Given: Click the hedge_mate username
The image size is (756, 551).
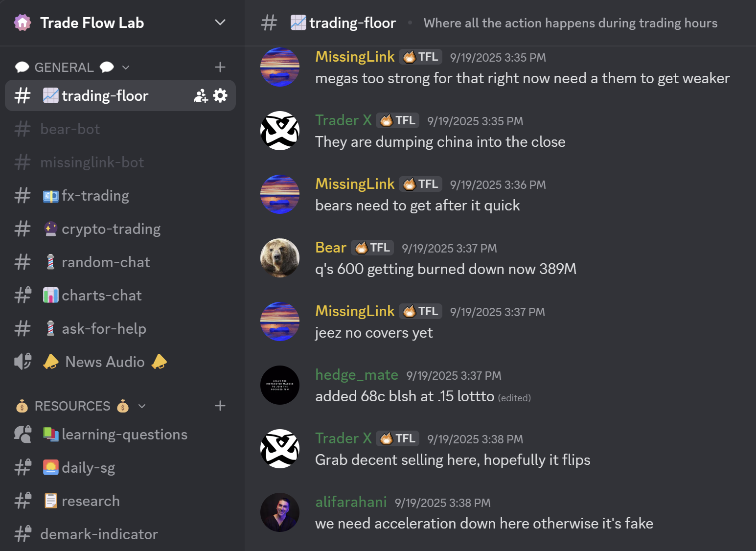Looking at the screenshot, I should [357, 375].
